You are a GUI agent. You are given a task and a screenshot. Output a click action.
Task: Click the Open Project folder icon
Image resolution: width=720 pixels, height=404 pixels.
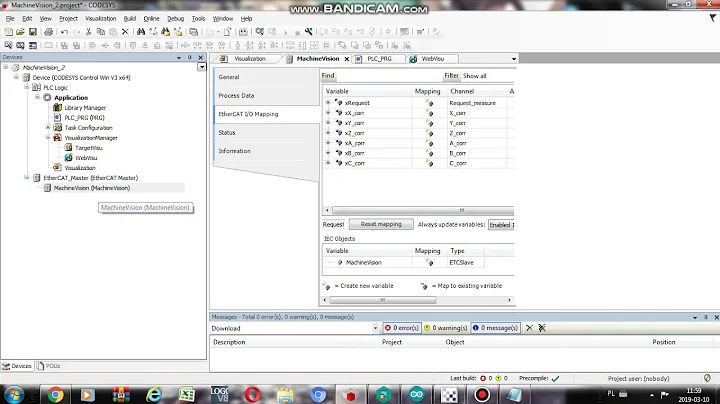20,32
